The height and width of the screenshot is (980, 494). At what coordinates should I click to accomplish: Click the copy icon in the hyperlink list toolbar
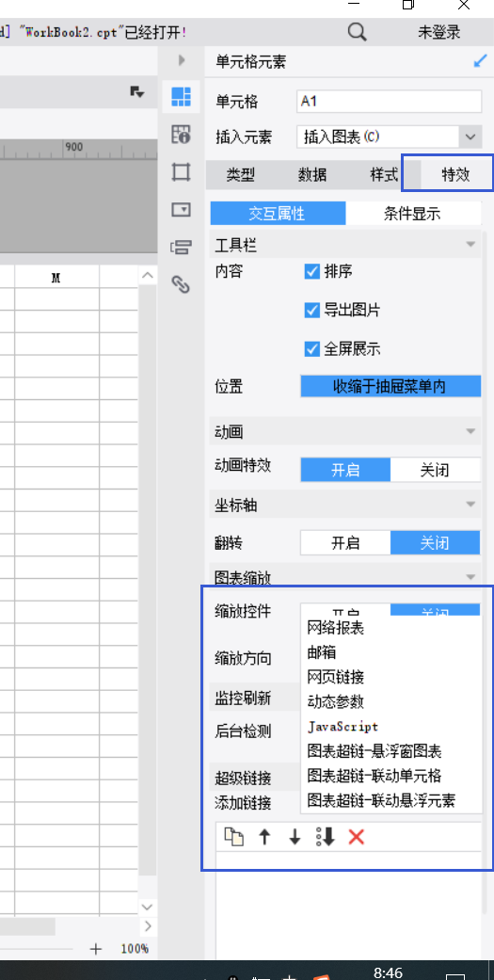[234, 837]
